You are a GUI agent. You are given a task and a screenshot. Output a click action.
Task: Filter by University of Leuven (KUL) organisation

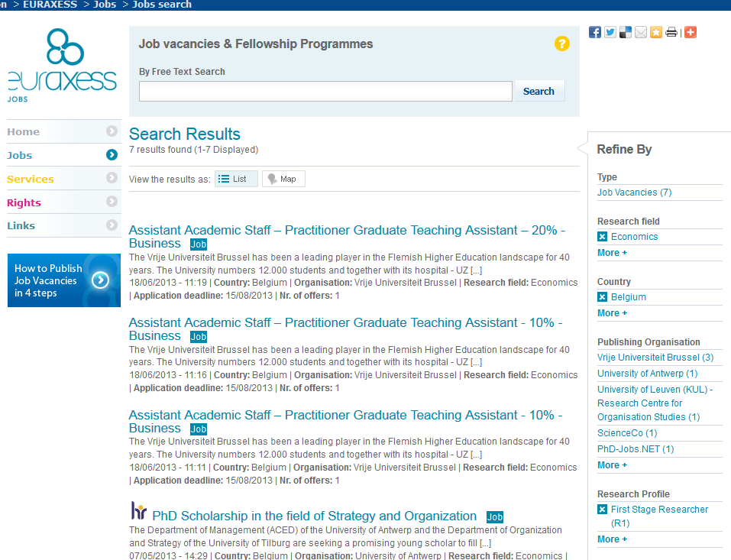pyautogui.click(x=655, y=403)
